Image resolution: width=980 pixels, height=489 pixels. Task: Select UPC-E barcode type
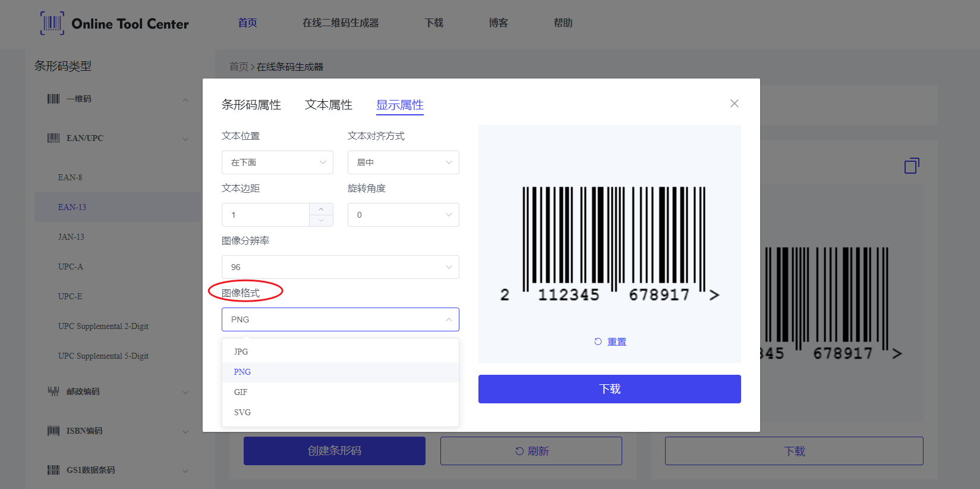click(70, 296)
